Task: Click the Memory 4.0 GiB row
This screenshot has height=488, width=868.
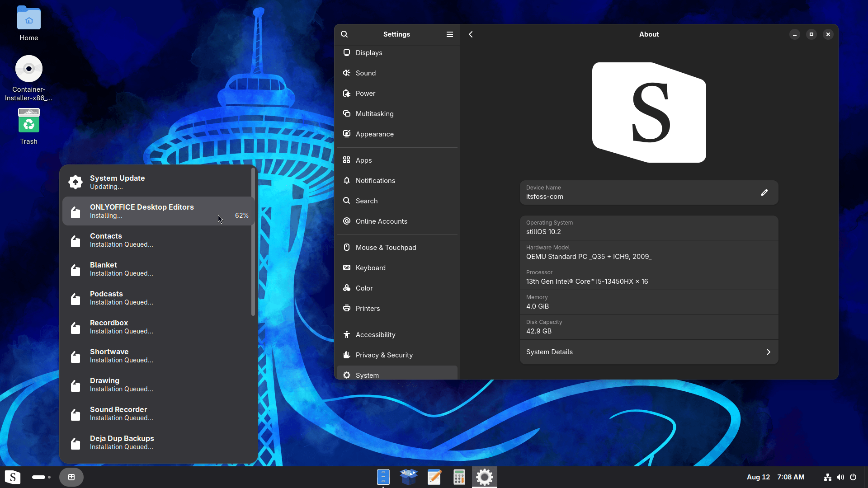Action: pyautogui.click(x=649, y=302)
